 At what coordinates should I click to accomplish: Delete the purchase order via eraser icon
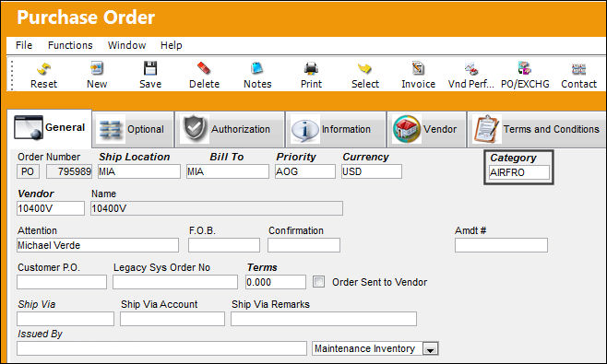point(204,68)
